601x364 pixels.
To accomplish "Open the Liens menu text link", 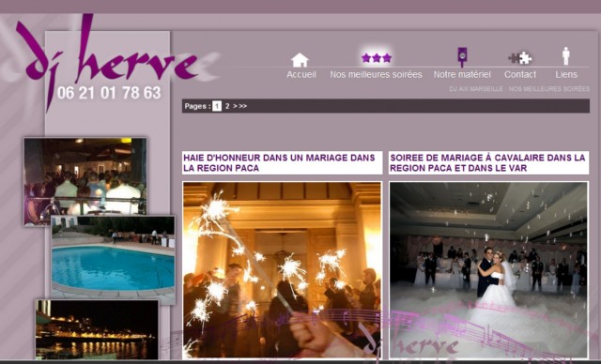I will tap(566, 75).
